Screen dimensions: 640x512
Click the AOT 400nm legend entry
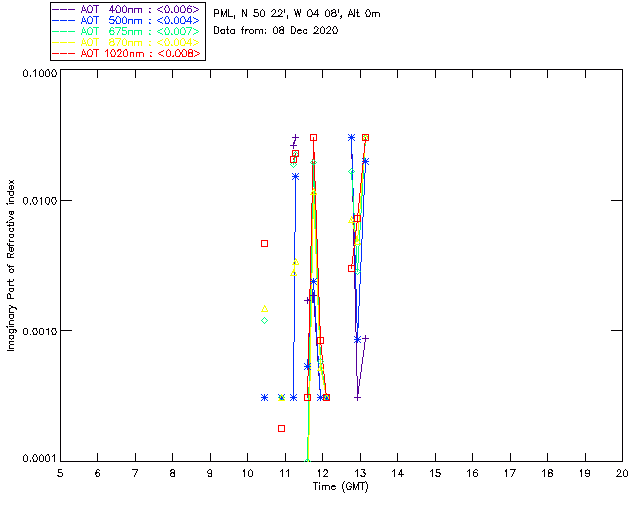tap(127, 9)
